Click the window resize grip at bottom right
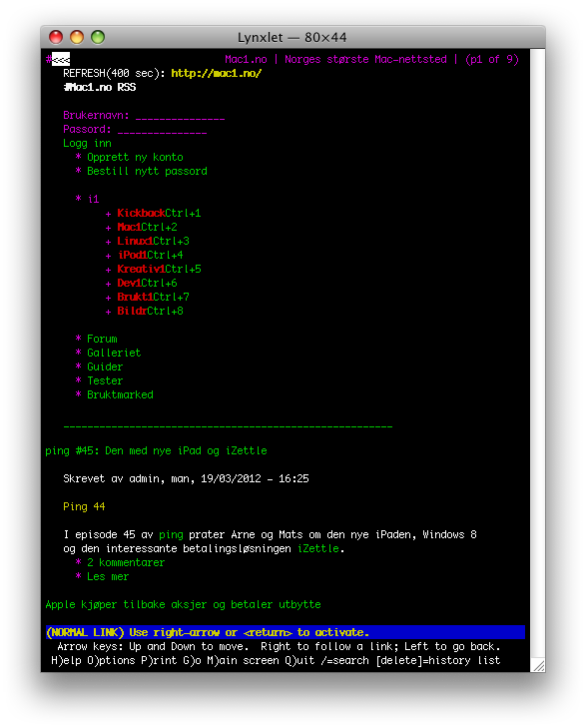586x728 pixels. tap(539, 666)
